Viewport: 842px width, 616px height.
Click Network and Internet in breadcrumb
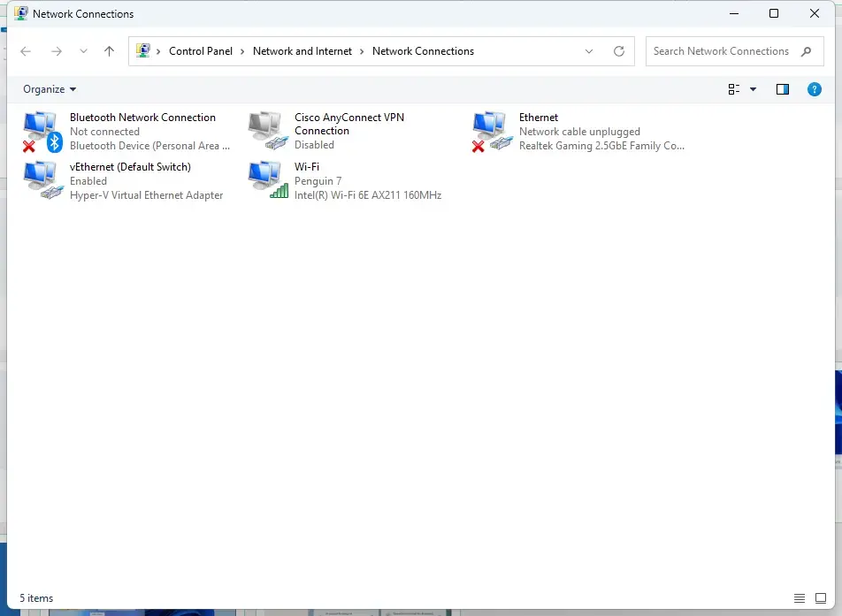click(x=302, y=51)
